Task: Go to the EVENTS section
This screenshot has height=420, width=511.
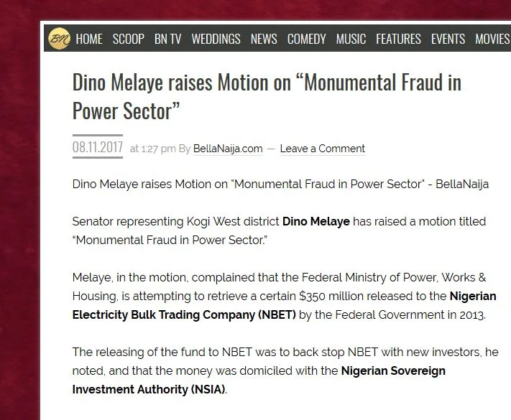Action: [448, 39]
